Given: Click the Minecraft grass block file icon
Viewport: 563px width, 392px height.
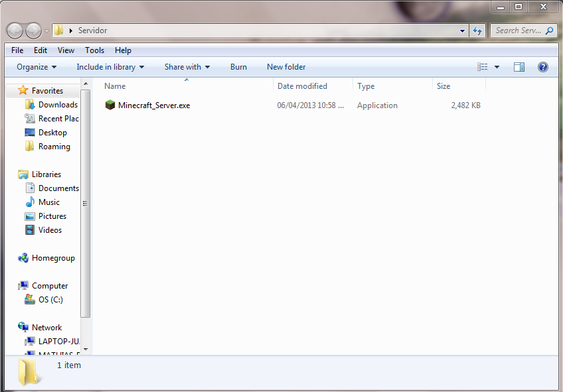Looking at the screenshot, I should pos(110,105).
